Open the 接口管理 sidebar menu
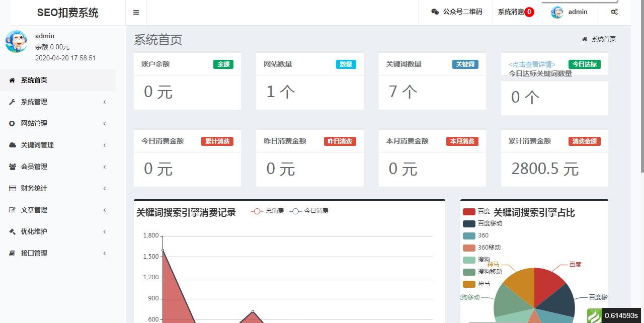The height and width of the screenshot is (323, 644). (58, 253)
